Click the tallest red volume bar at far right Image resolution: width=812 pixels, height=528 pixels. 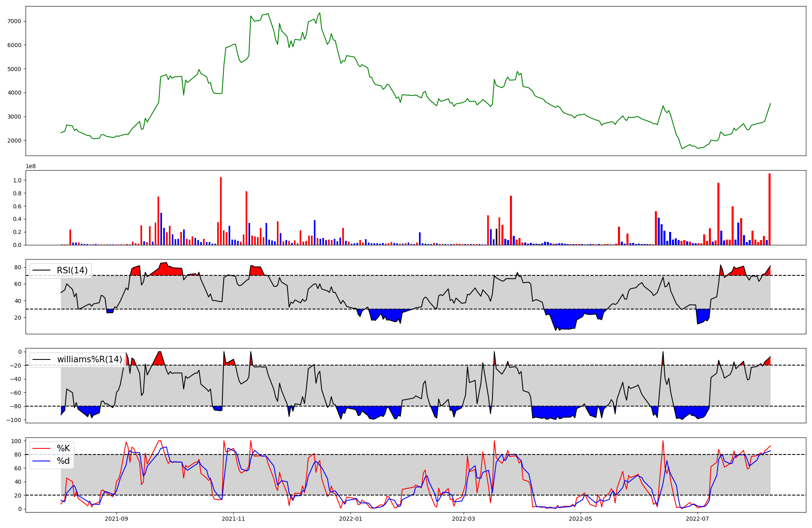pos(769,209)
